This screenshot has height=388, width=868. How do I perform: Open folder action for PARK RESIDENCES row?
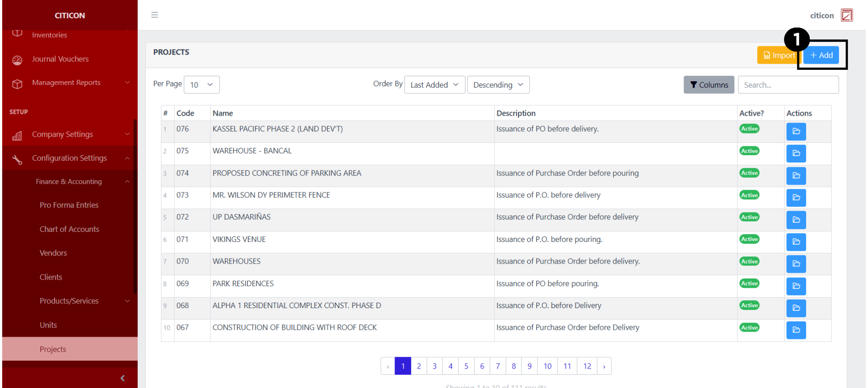pyautogui.click(x=796, y=286)
